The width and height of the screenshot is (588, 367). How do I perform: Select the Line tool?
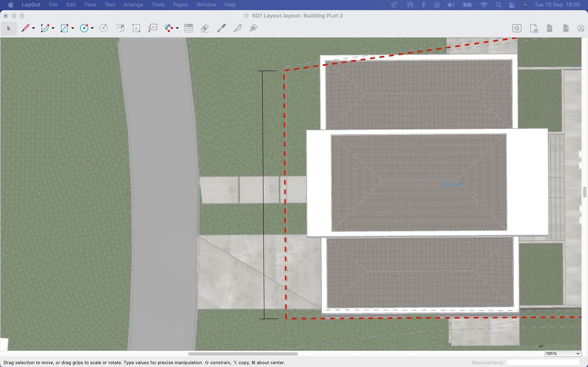(x=24, y=28)
